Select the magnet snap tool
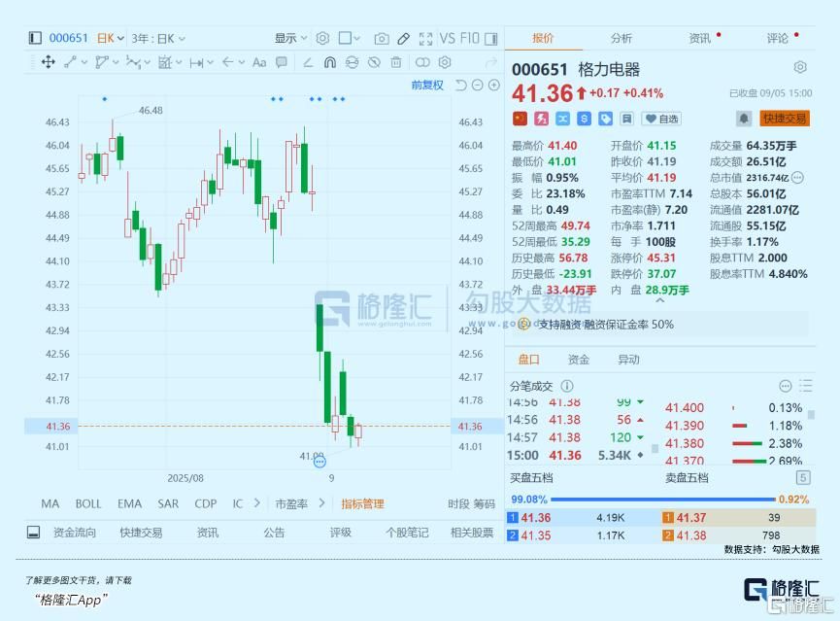 [329, 62]
